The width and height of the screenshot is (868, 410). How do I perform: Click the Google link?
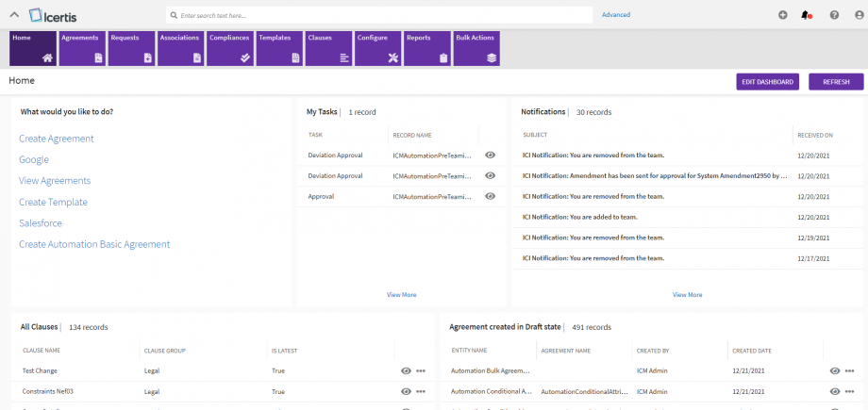click(34, 159)
